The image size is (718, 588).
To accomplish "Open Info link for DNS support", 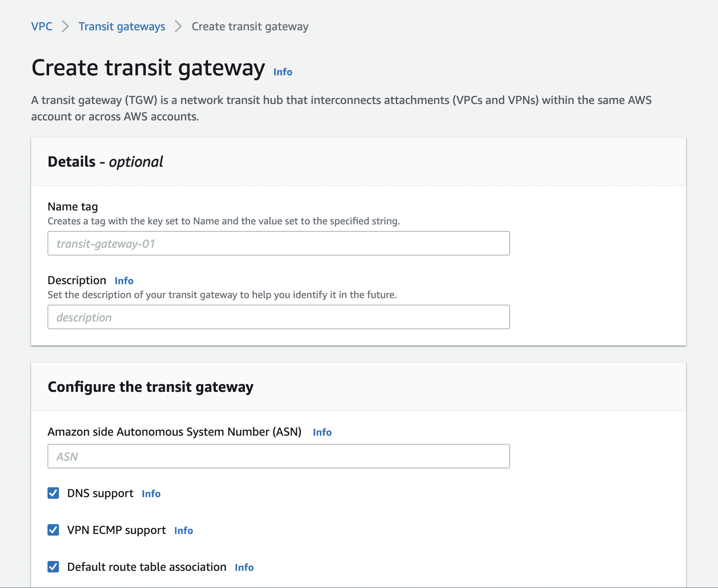I will point(151,494).
